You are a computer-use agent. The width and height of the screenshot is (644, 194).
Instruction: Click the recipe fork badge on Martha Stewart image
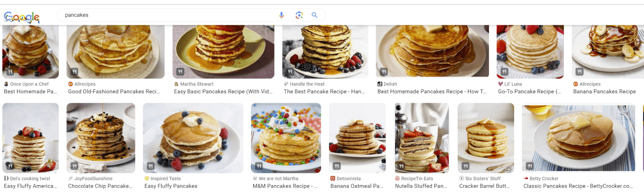180,71
